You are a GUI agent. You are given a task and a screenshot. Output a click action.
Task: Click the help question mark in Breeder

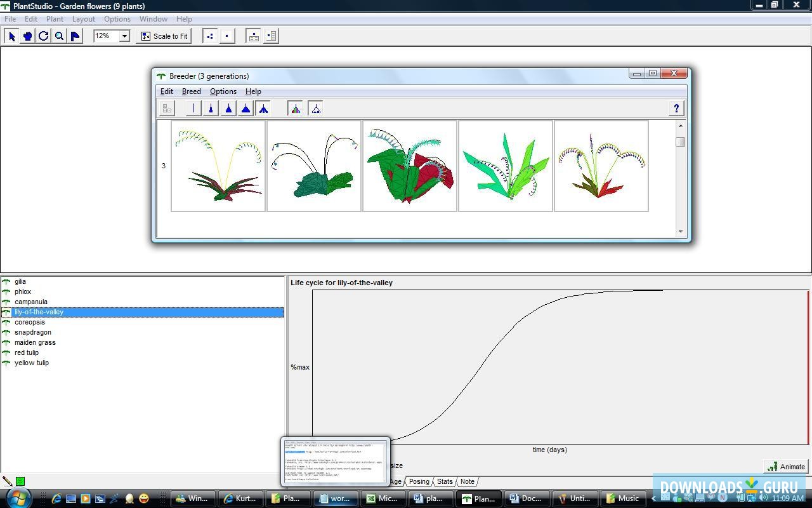point(676,109)
